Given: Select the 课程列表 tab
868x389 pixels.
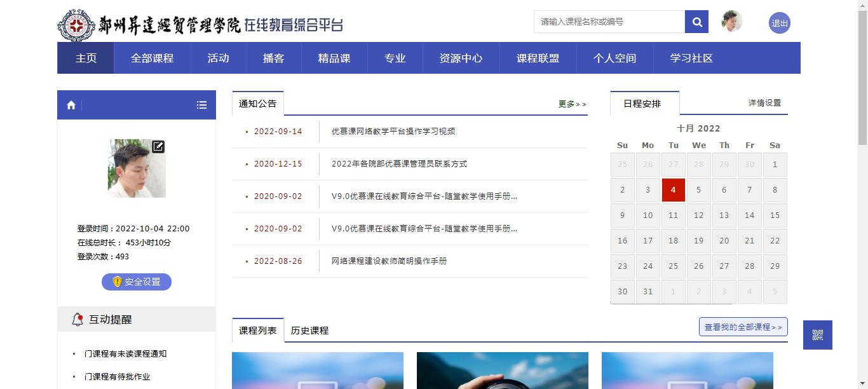Looking at the screenshot, I should (257, 331).
